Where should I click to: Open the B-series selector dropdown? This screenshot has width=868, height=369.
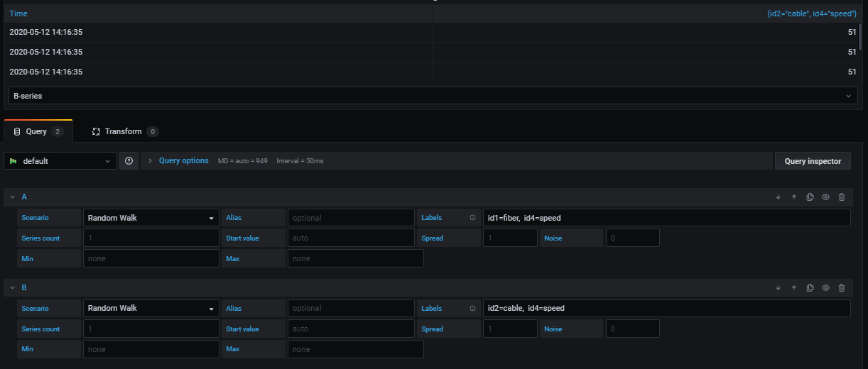pos(432,96)
